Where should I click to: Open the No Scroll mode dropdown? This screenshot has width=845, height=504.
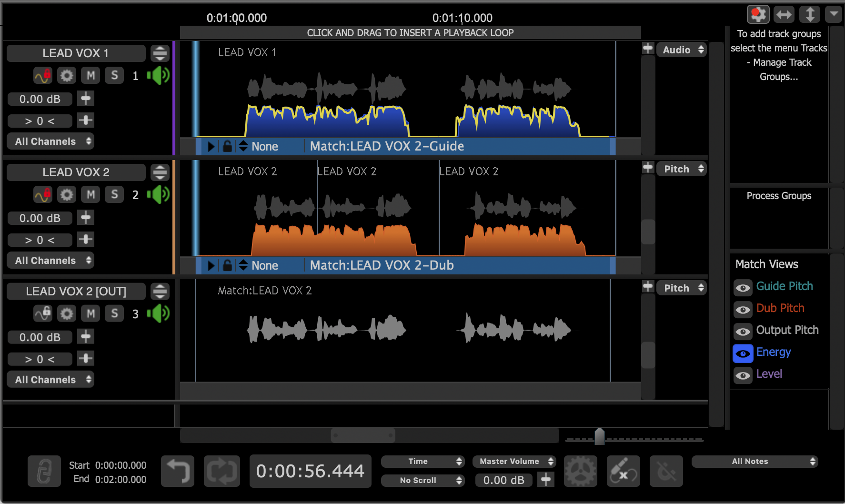422,480
